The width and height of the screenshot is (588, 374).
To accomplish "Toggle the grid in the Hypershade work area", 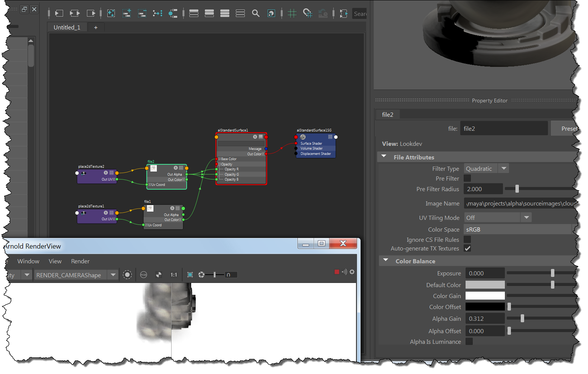I will (x=292, y=13).
